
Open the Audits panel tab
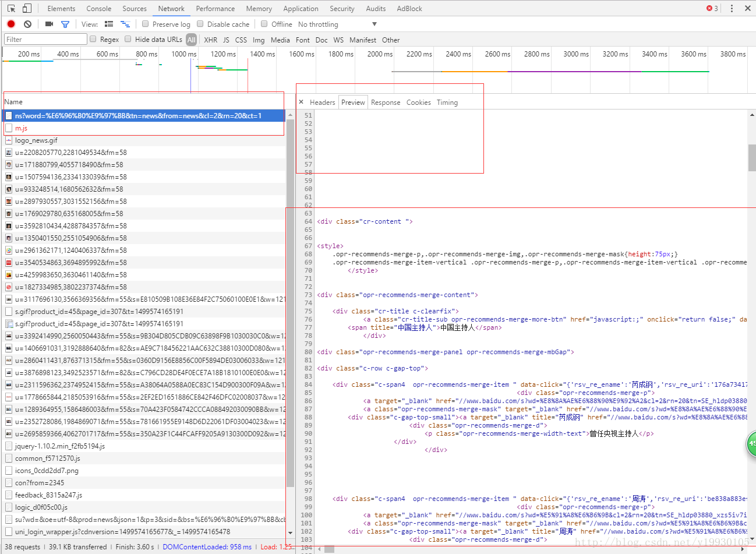376,8
